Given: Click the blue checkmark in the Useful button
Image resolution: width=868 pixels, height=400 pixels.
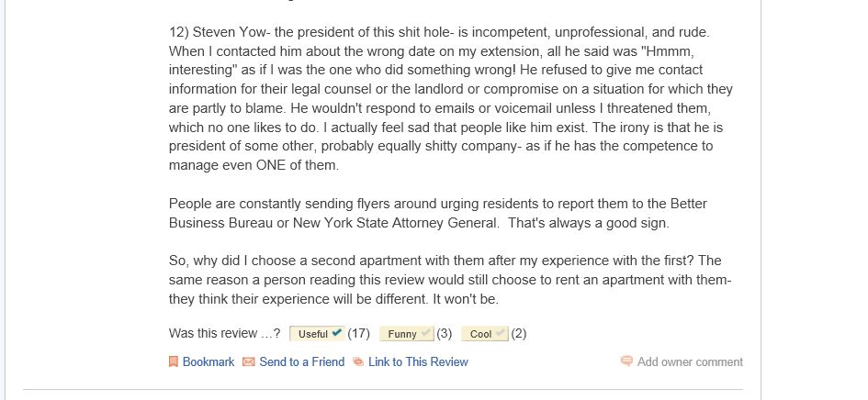Looking at the screenshot, I should [337, 333].
